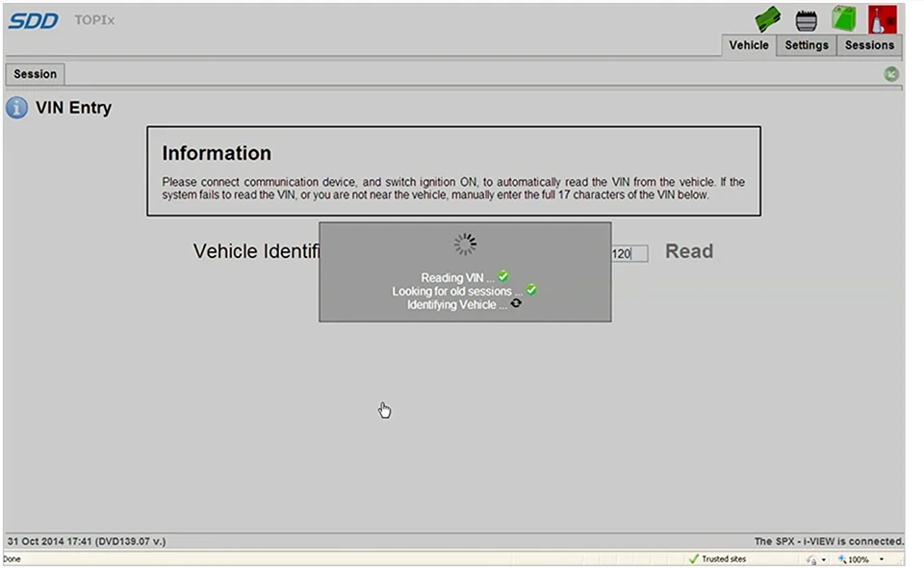Focus the VIN input field showing 120
924x568 pixels.
click(629, 253)
